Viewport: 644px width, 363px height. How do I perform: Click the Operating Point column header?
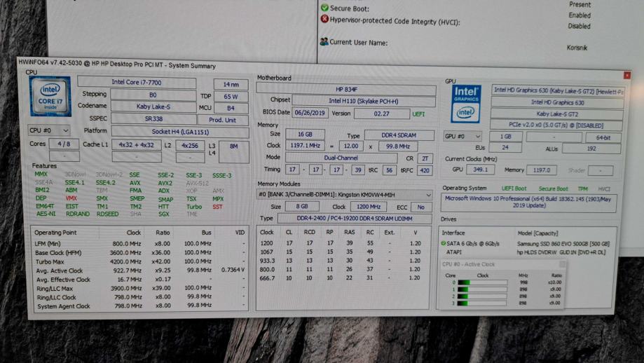[56, 233]
